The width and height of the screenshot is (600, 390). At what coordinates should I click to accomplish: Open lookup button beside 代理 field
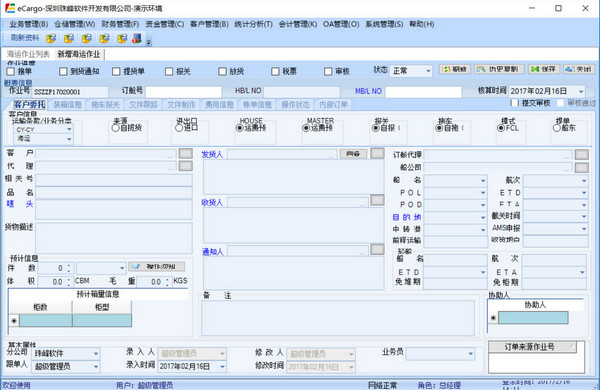[186, 166]
